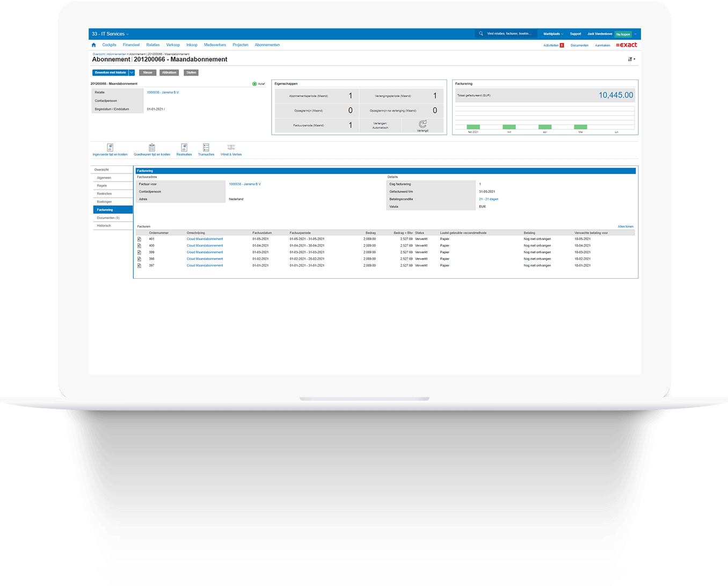Screen dimensions: 728x586
Task: Click the green Actief status indicator
Action: 254,84
